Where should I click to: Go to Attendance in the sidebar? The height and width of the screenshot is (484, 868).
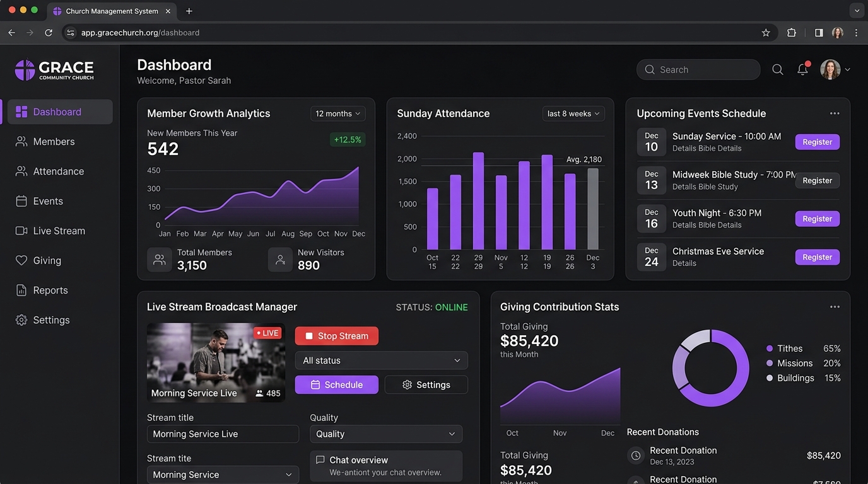click(x=59, y=171)
